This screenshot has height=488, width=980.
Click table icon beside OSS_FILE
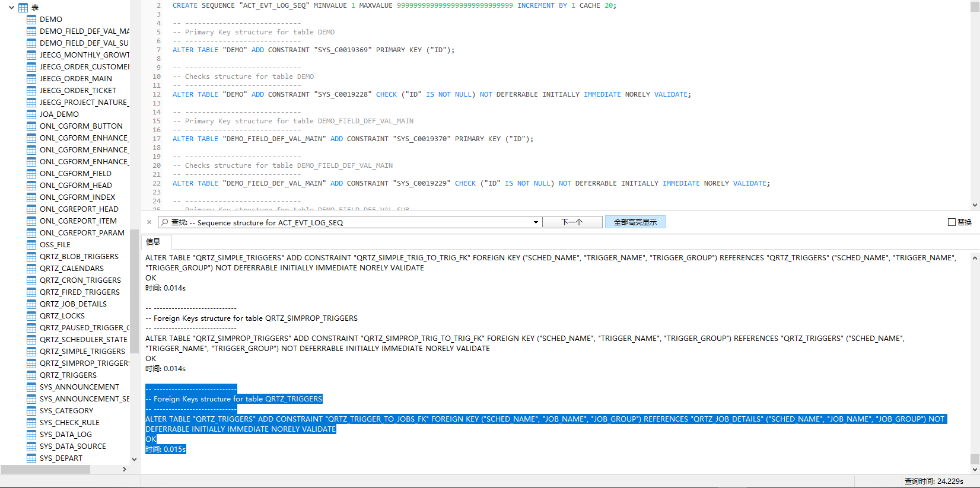point(31,245)
